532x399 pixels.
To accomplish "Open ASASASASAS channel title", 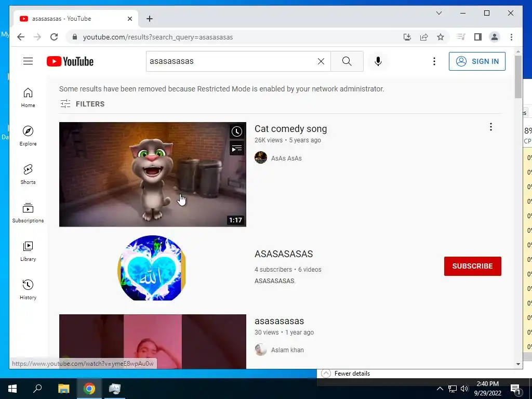I will point(284,254).
